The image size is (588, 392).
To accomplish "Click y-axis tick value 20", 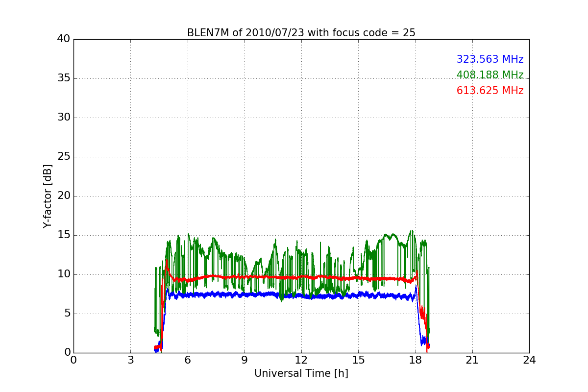I will coord(64,196).
